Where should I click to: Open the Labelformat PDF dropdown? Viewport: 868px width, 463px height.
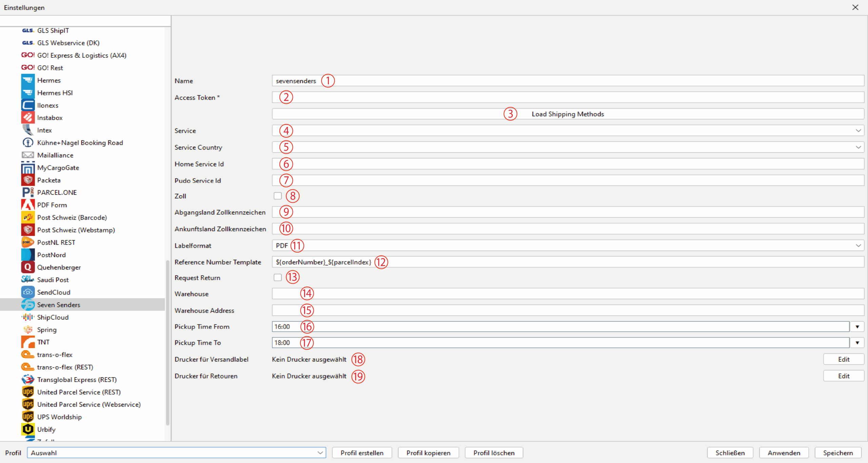coord(568,245)
